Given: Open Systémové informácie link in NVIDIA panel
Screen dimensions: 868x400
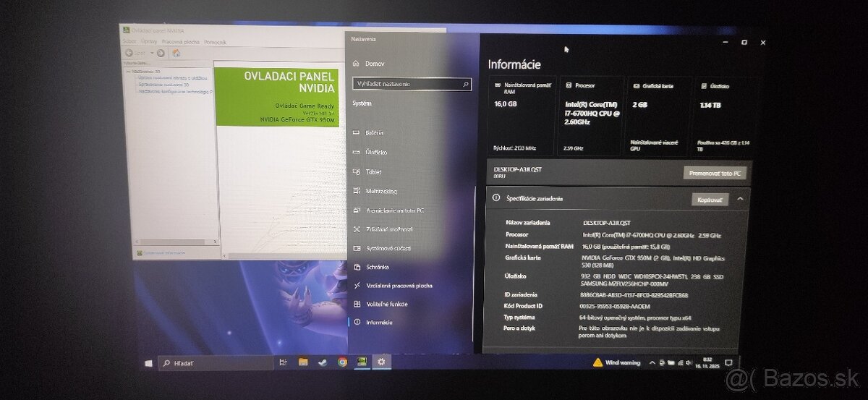Looking at the screenshot, I should click(163, 252).
